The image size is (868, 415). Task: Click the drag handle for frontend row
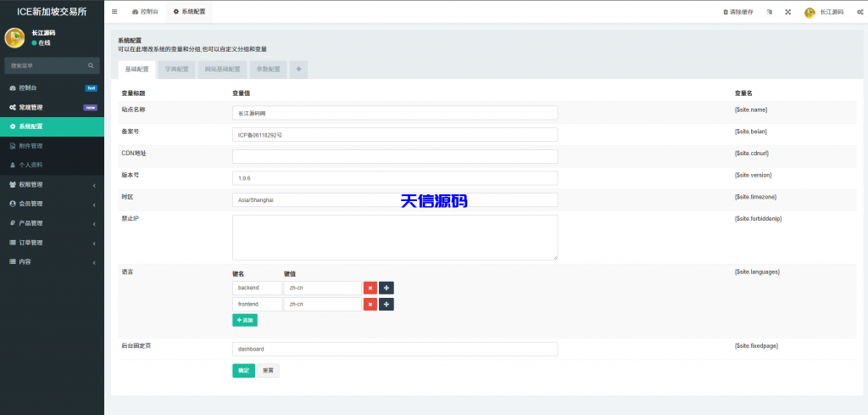386,305
